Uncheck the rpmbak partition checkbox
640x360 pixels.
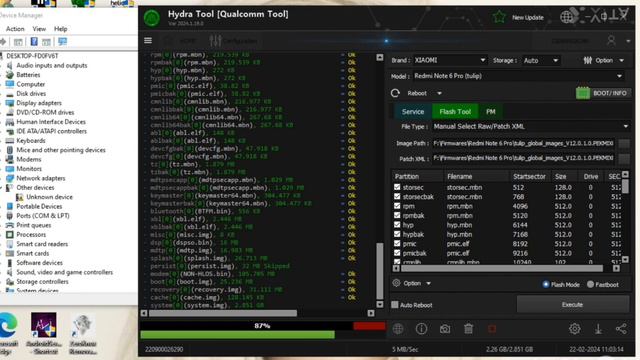point(397,215)
